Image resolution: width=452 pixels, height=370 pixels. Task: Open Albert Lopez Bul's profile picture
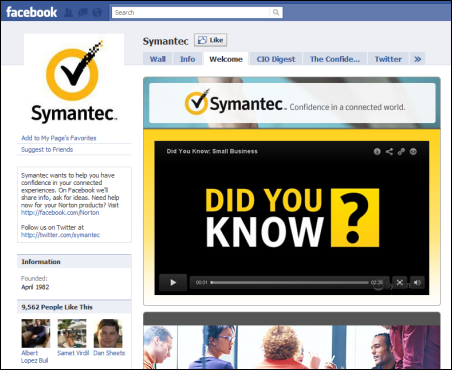click(36, 333)
